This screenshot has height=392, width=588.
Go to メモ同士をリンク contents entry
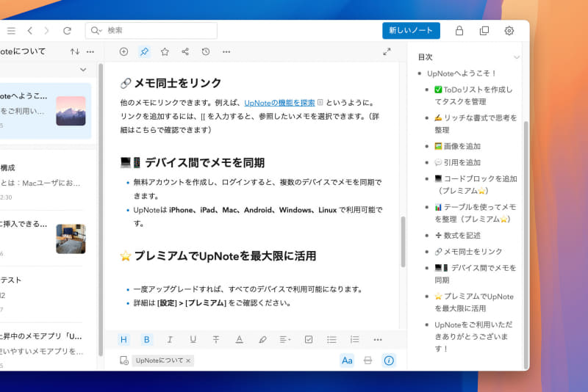(468, 252)
